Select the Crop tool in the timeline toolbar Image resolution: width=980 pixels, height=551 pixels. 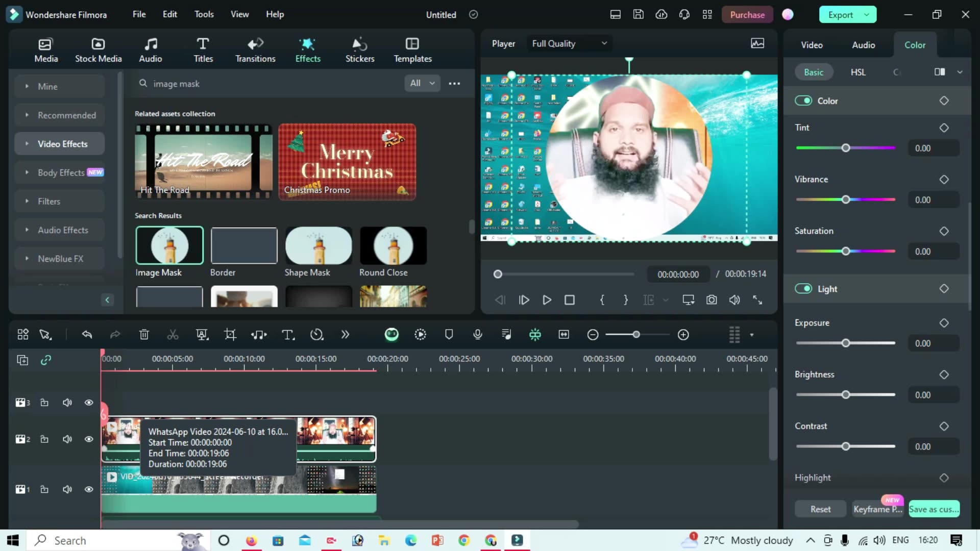coord(230,334)
